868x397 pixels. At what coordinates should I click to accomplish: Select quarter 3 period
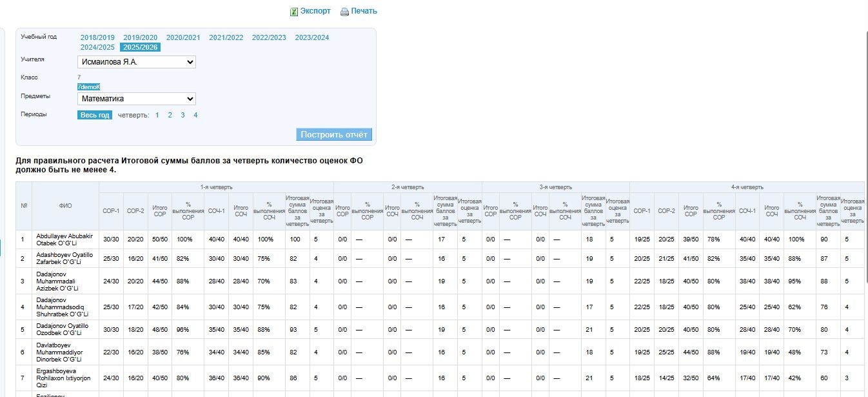pyautogui.click(x=182, y=115)
